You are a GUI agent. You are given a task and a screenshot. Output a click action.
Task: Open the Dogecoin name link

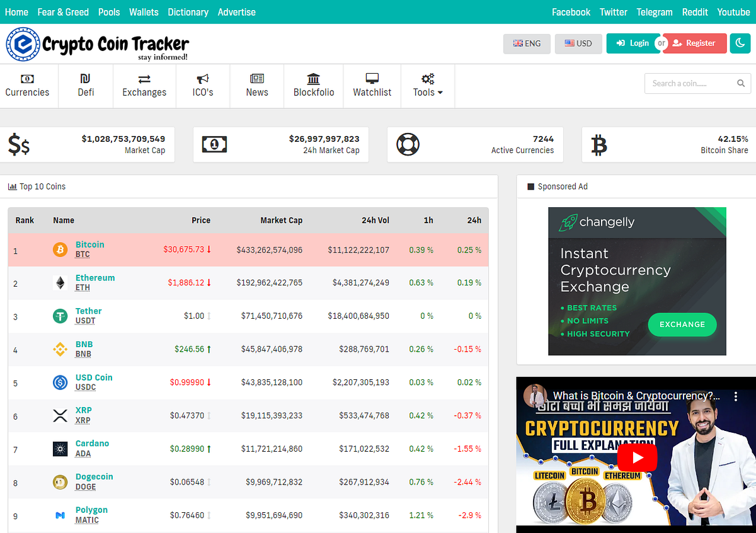[x=94, y=477]
